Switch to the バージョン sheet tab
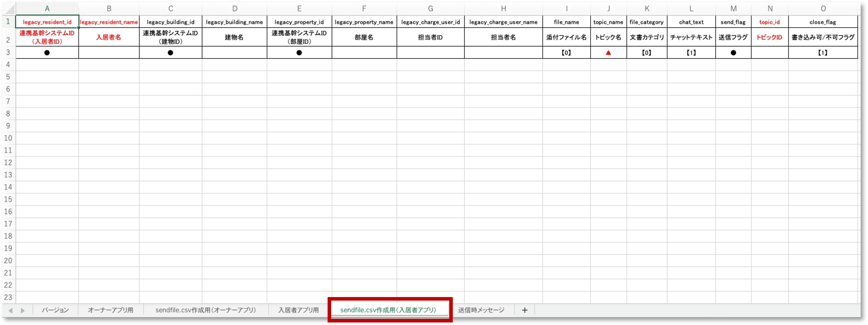The height and width of the screenshot is (325, 868). 55,310
